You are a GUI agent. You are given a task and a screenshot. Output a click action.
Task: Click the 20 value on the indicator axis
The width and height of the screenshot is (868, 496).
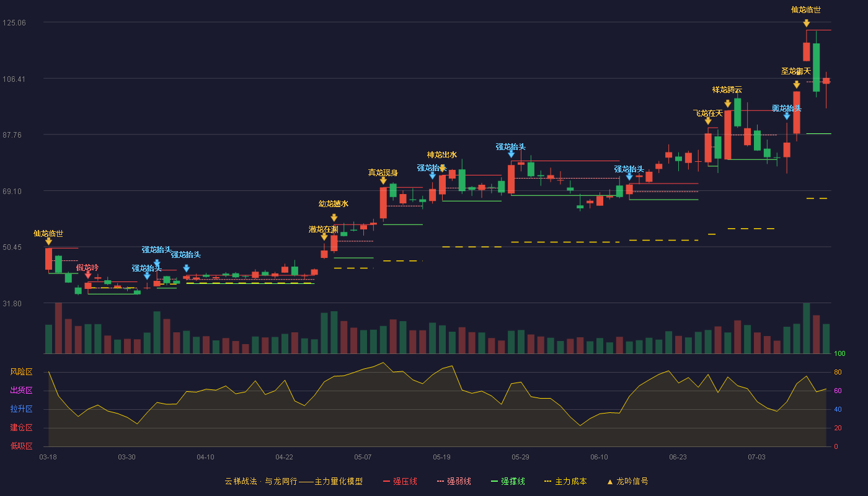tap(838, 428)
